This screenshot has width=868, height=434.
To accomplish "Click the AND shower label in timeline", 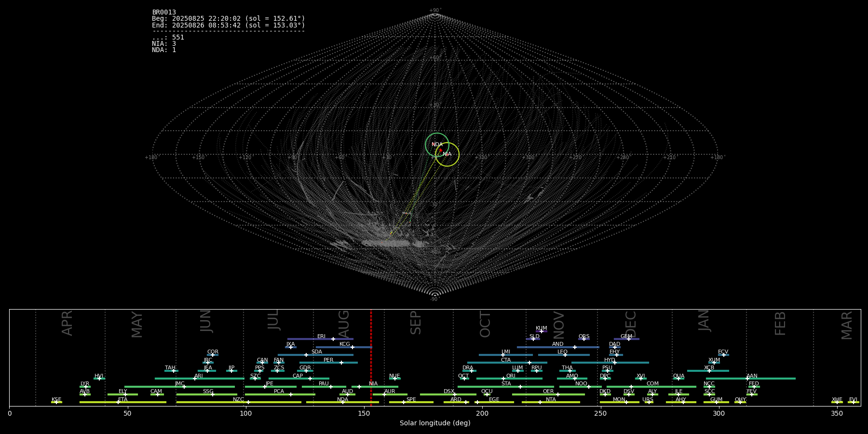I will coord(558,344).
